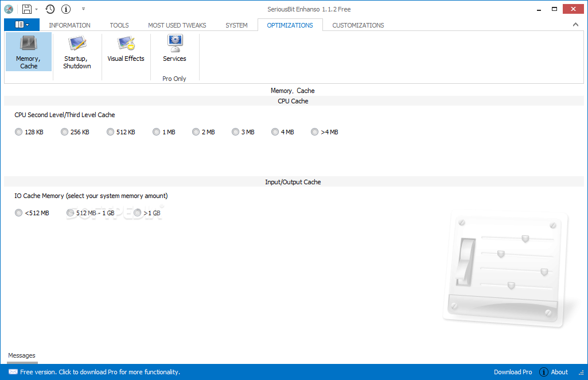
Task: Switch to the TOOLS tab
Action: [119, 25]
